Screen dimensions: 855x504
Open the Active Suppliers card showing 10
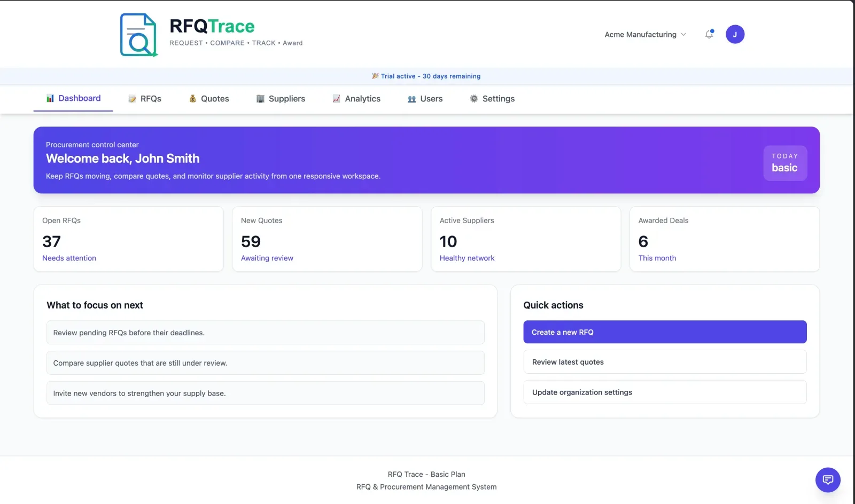click(x=526, y=239)
